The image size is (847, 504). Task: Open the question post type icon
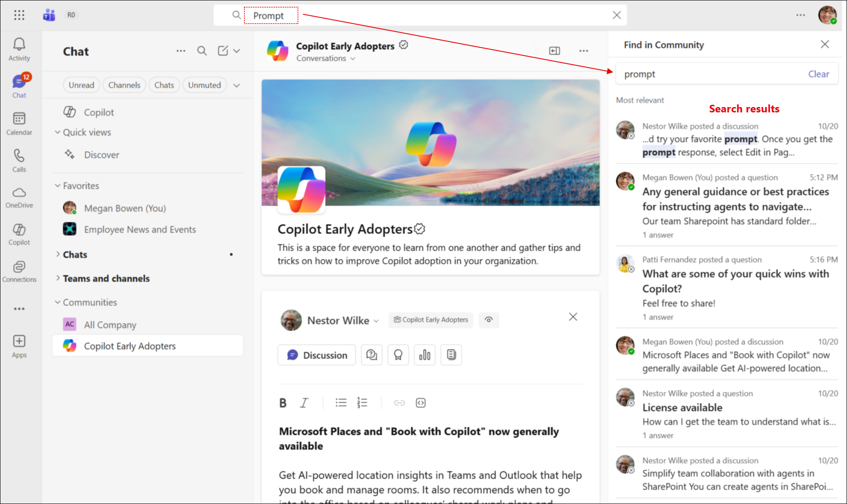pos(372,355)
